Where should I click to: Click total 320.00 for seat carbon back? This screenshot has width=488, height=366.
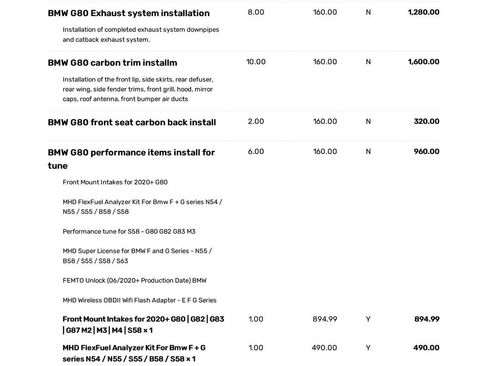pyautogui.click(x=427, y=122)
